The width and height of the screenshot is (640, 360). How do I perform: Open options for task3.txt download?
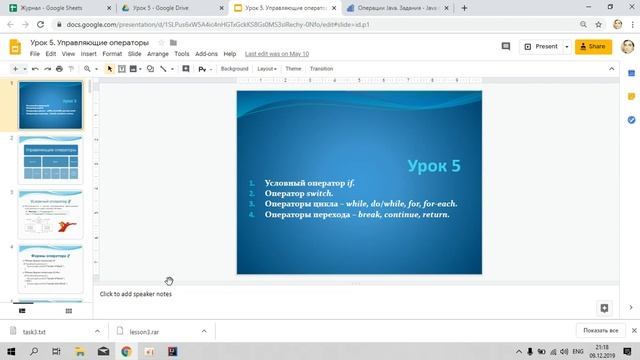click(97, 331)
